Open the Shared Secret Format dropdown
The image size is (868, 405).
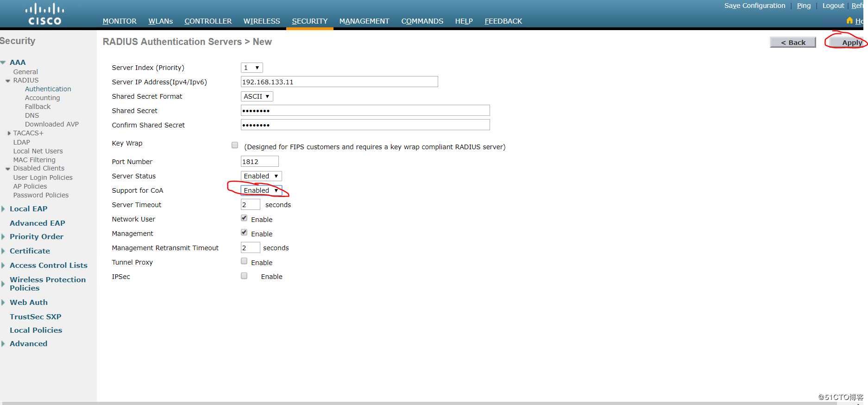tap(257, 96)
